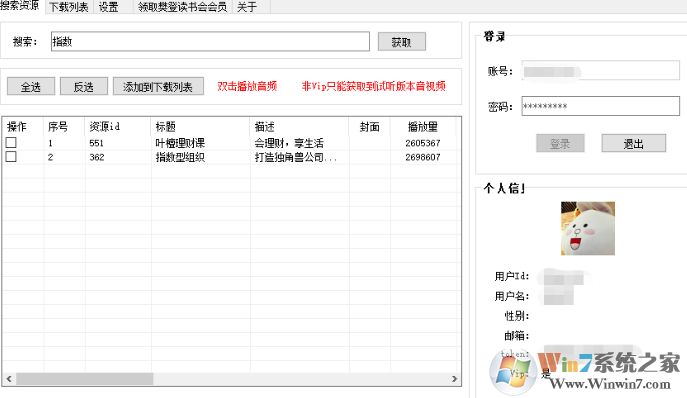
Task: Click the red 非Vip notice text
Action: pos(374,86)
